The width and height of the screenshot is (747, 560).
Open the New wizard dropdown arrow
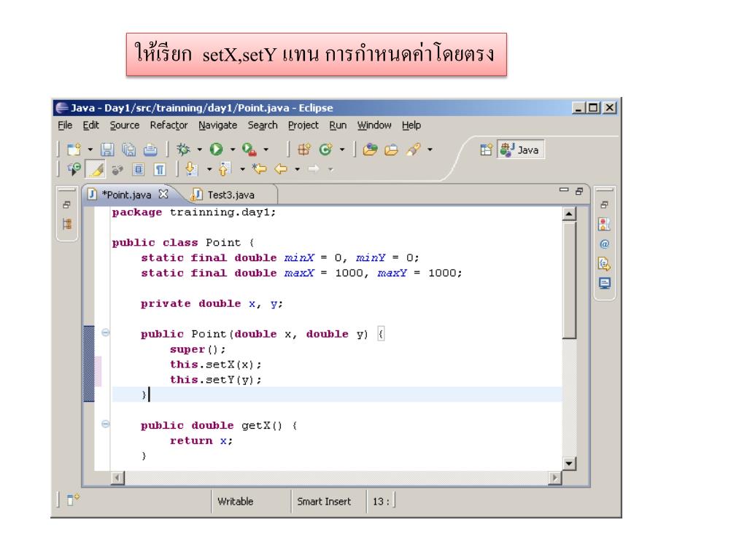point(90,149)
